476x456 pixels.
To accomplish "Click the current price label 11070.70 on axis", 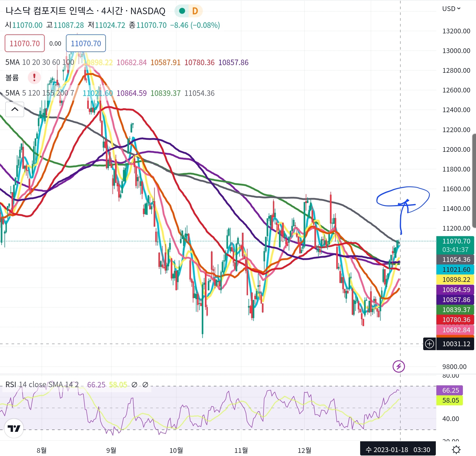I will click(x=455, y=241).
